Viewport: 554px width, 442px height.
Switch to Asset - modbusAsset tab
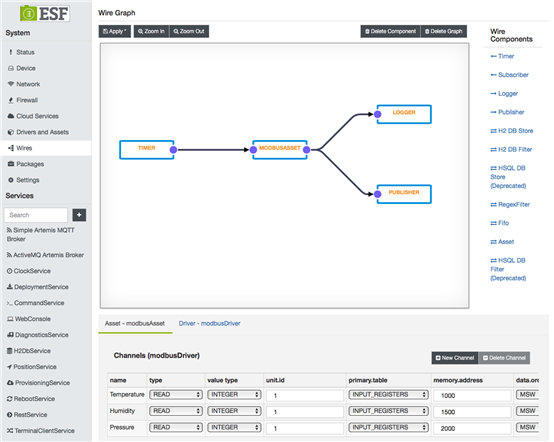click(135, 324)
